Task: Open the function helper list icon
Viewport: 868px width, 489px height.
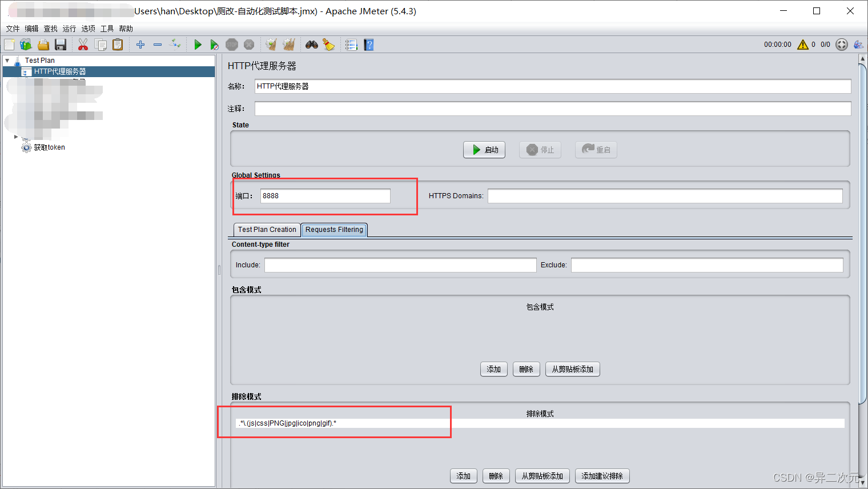Action: (x=351, y=45)
